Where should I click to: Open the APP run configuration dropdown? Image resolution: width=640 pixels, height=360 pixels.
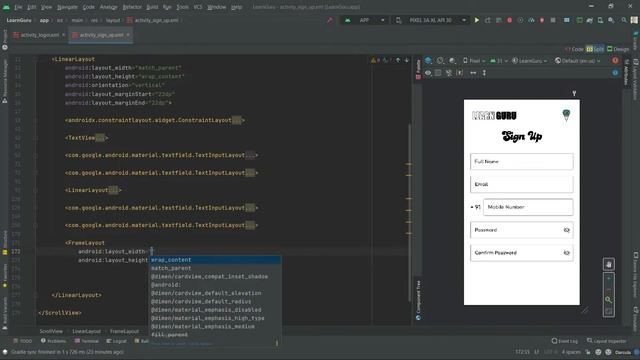pyautogui.click(x=364, y=20)
